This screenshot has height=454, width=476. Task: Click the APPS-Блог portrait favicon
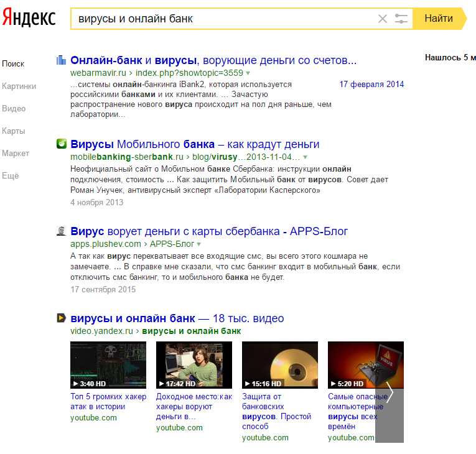[x=62, y=231]
